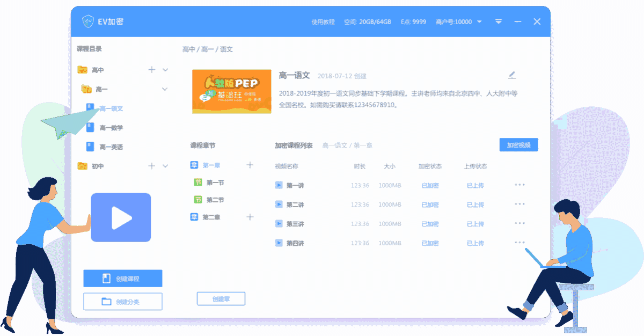Open the 商户号:10000 dropdown

tap(479, 21)
